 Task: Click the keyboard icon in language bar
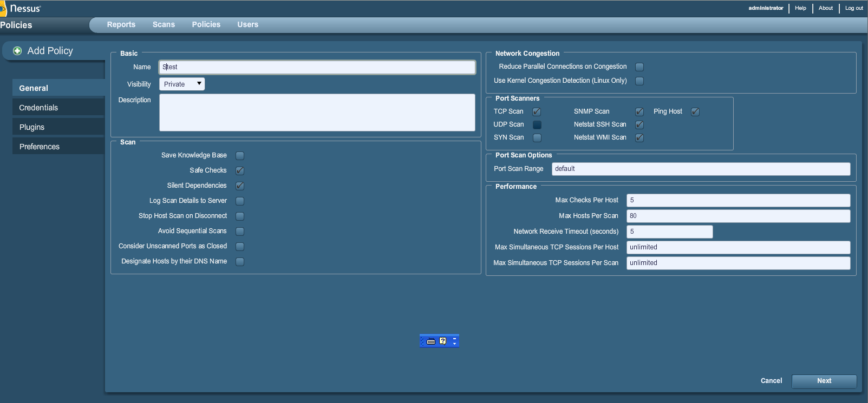tap(431, 341)
